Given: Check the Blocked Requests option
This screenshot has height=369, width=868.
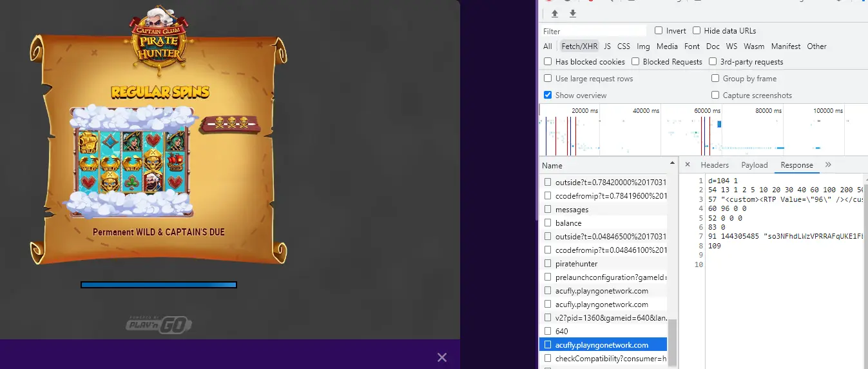Looking at the screenshot, I should click(635, 61).
